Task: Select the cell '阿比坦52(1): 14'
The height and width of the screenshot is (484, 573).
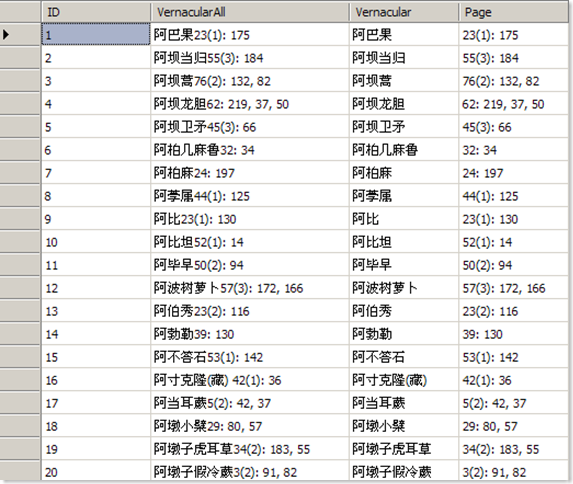Action: 250,242
